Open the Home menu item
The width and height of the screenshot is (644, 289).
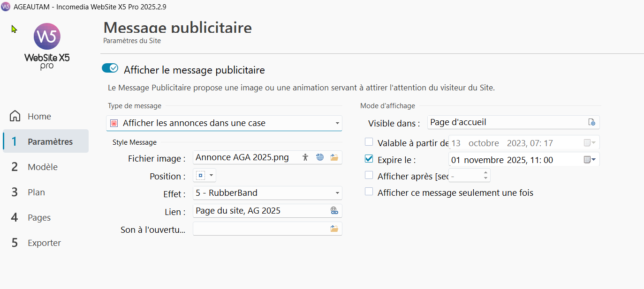[45, 116]
